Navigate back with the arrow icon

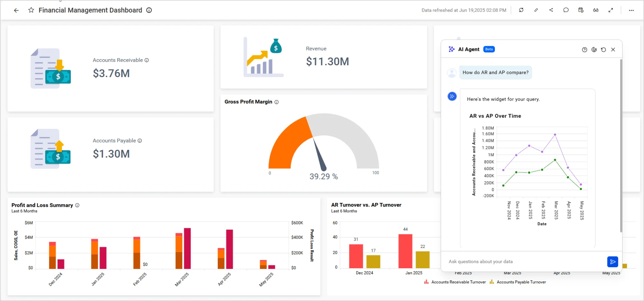coord(16,10)
